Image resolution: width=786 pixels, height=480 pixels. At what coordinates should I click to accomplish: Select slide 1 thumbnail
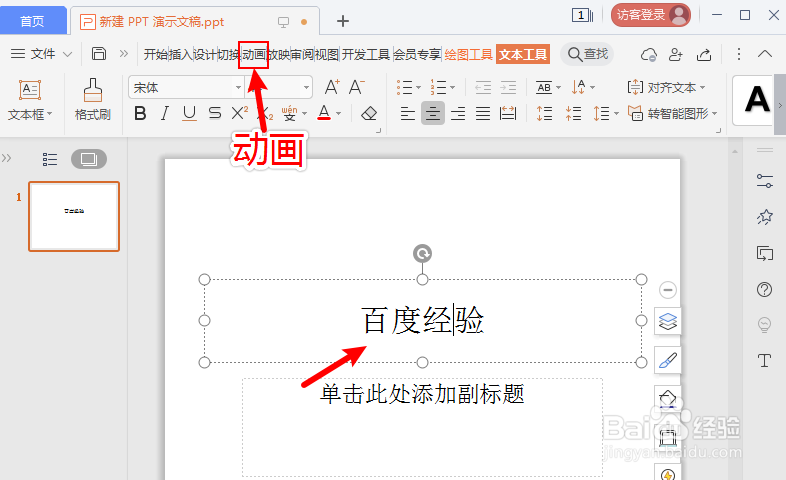click(x=74, y=216)
